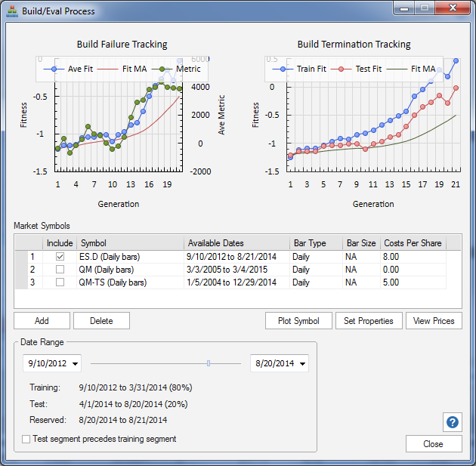Click the Build Termination Tracking chart title

354,45
